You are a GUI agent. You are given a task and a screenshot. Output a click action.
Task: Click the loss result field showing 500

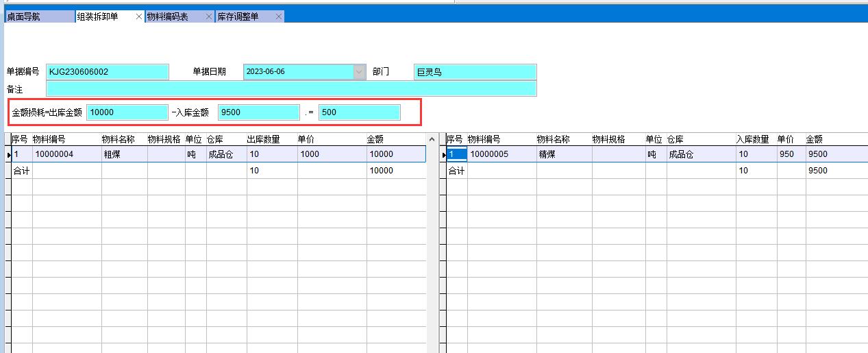[359, 112]
